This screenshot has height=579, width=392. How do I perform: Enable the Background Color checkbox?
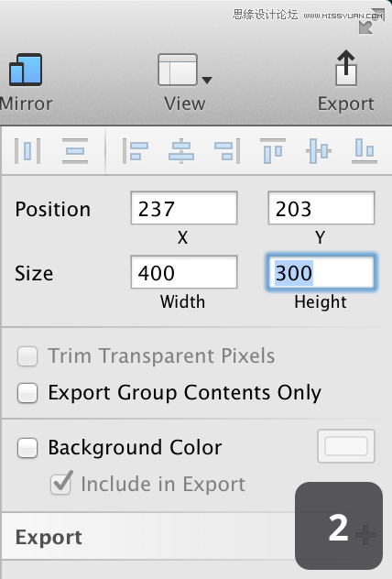27,448
